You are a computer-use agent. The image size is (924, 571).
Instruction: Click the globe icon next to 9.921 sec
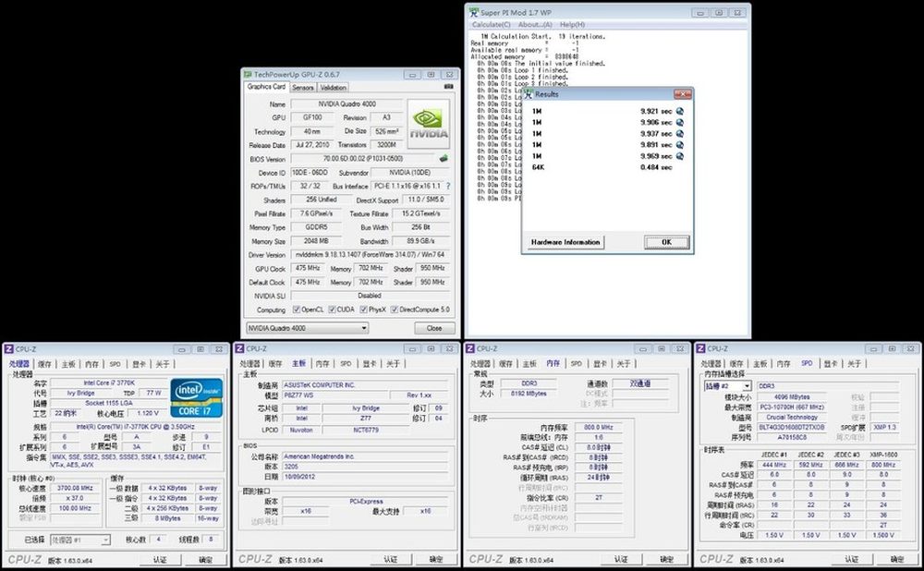pyautogui.click(x=679, y=112)
